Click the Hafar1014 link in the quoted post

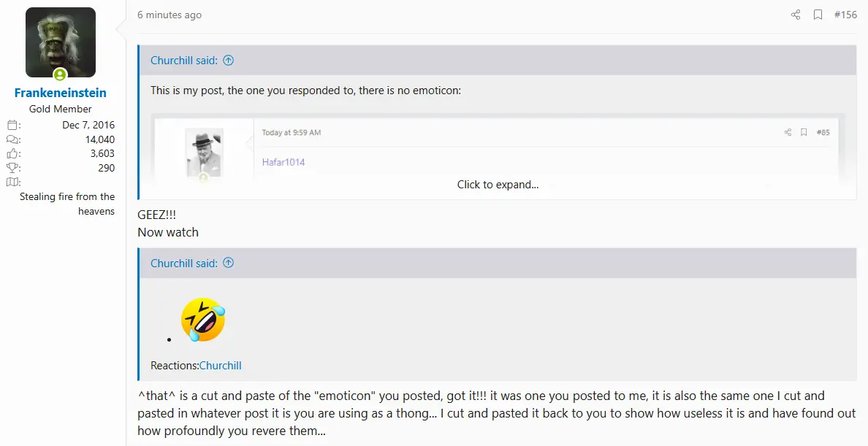click(x=283, y=162)
